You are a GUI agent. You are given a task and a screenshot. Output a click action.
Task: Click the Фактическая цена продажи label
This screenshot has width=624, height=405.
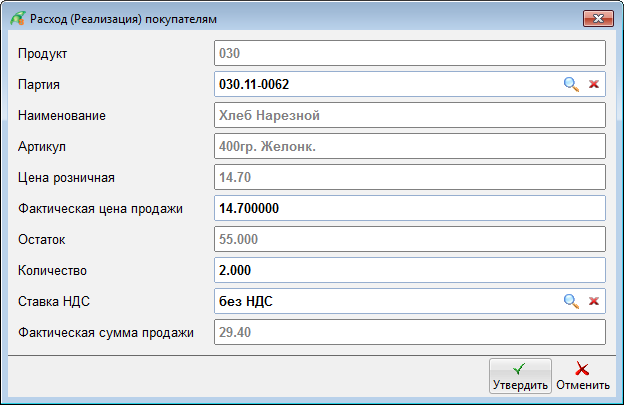[100, 209]
